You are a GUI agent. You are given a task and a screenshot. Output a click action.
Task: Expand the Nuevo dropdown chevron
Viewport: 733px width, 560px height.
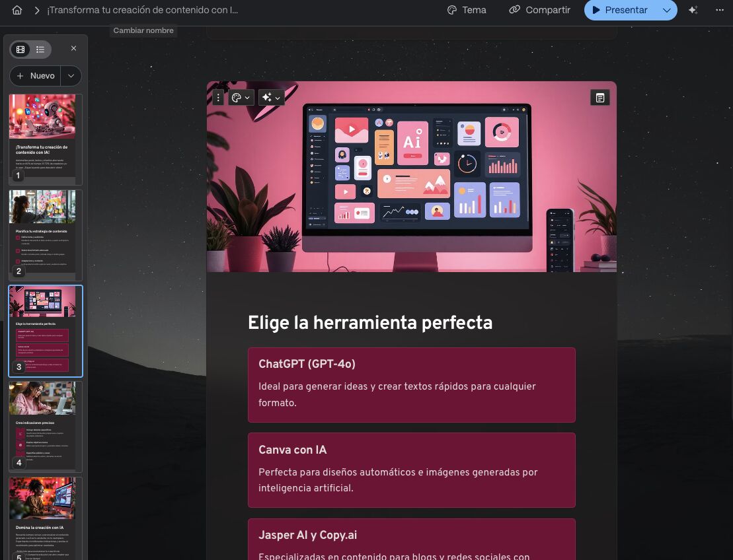click(x=71, y=76)
